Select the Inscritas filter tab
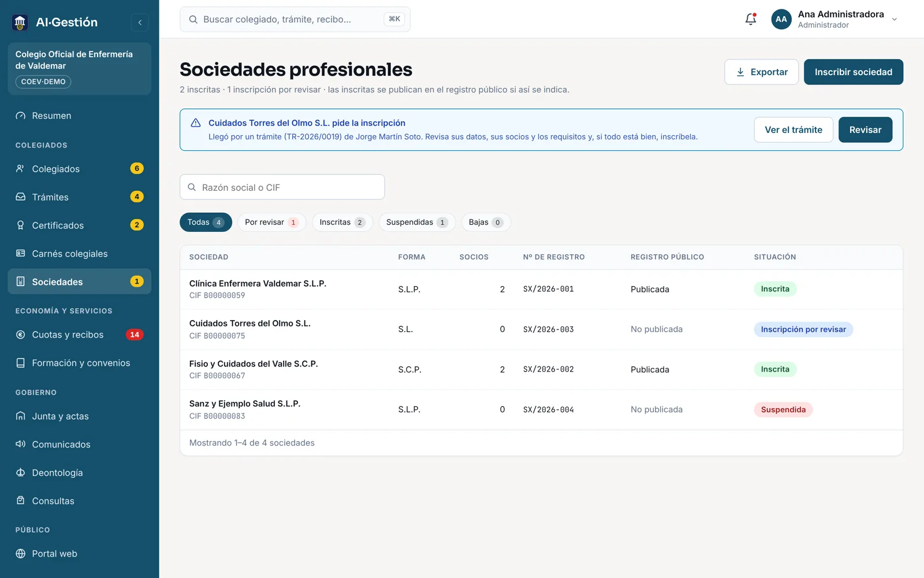 coord(342,223)
